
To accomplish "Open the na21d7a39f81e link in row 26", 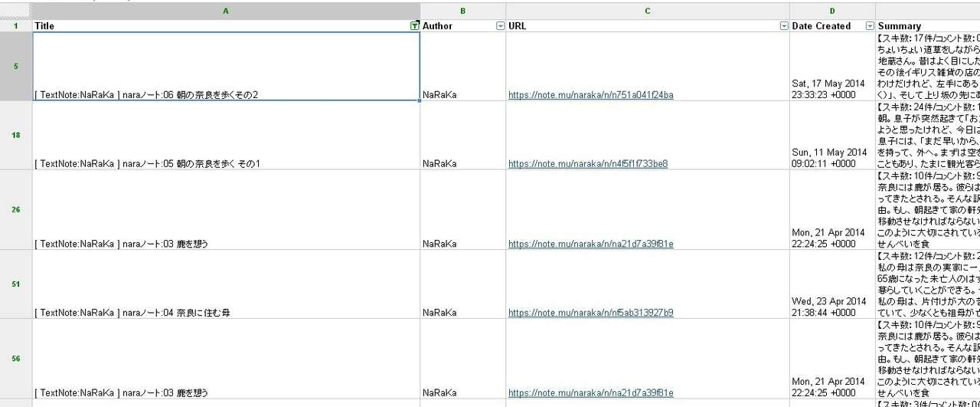I will (591, 244).
